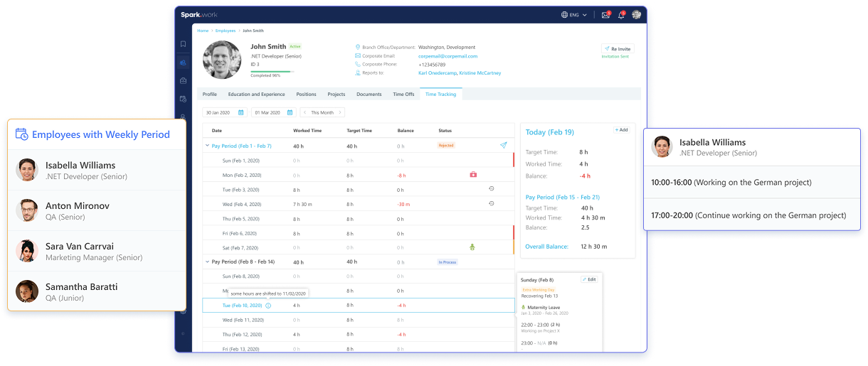This screenshot has height=366, width=868.
Task: Click sick leave icon on Mon (Feb 2, 2020)
Action: [472, 174]
